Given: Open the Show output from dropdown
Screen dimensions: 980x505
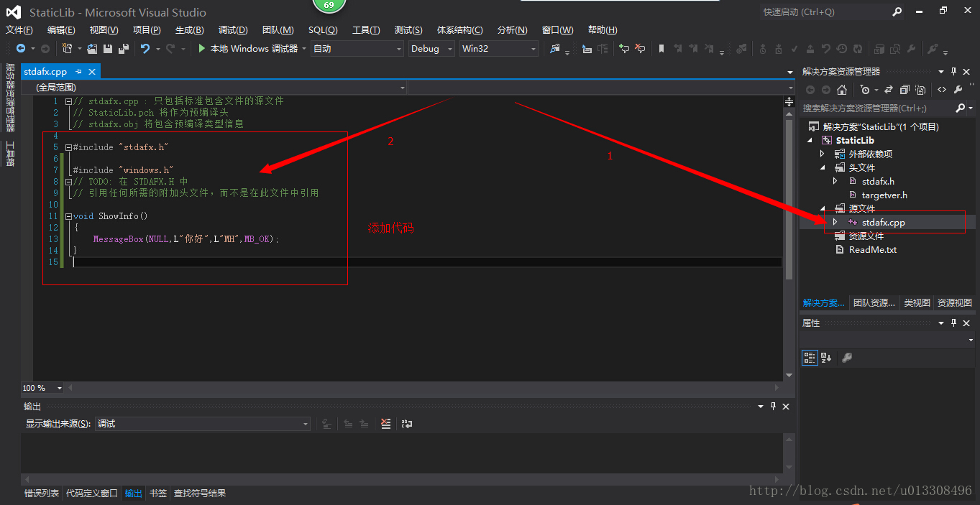Looking at the screenshot, I should coord(203,424).
